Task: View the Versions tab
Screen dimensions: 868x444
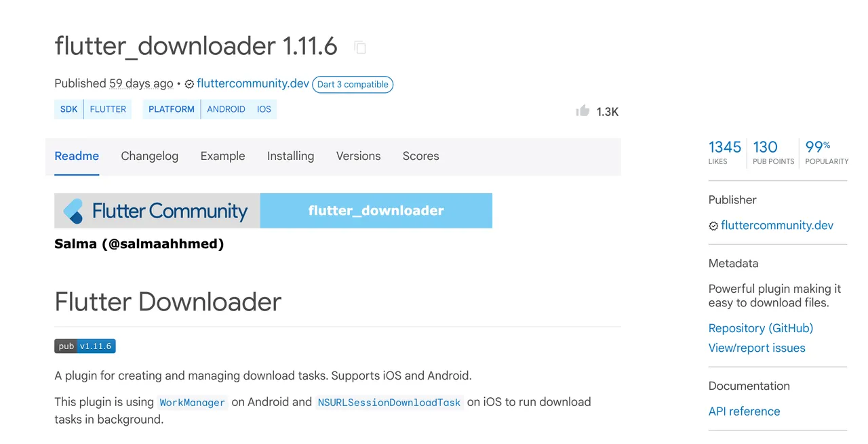Action: coord(358,156)
